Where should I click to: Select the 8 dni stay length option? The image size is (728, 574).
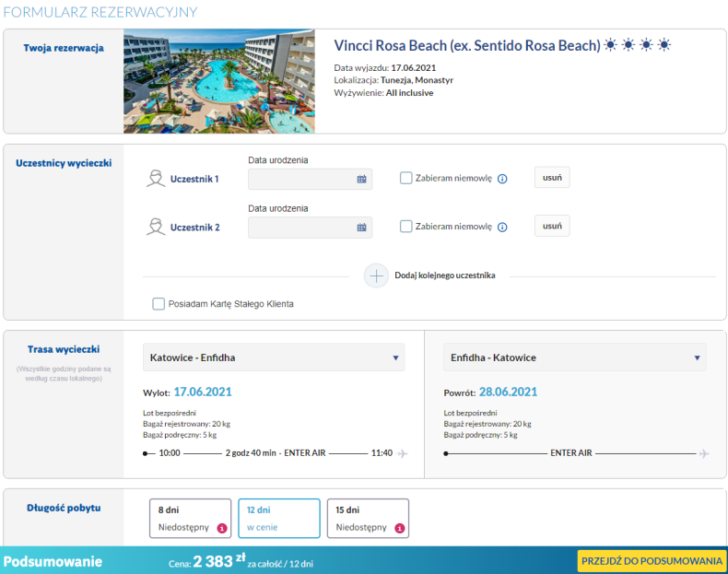191,519
